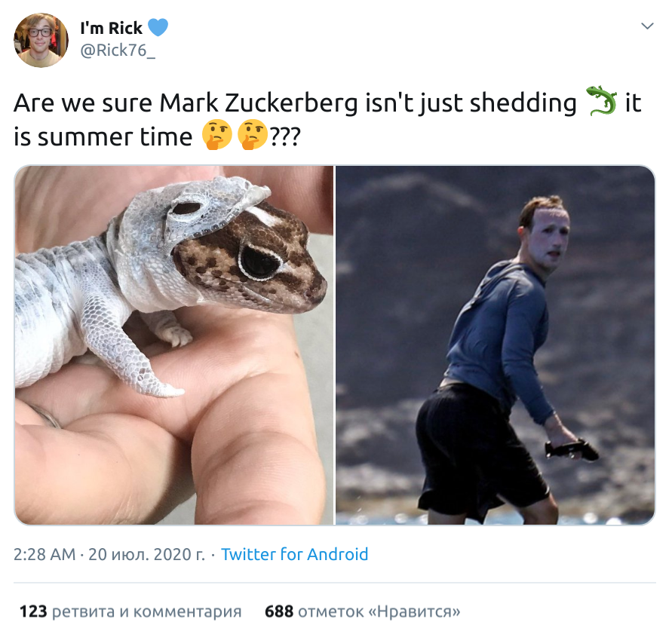Expand the tweet options chevron menu
Viewport: 672px width, 634px height.
tap(646, 26)
